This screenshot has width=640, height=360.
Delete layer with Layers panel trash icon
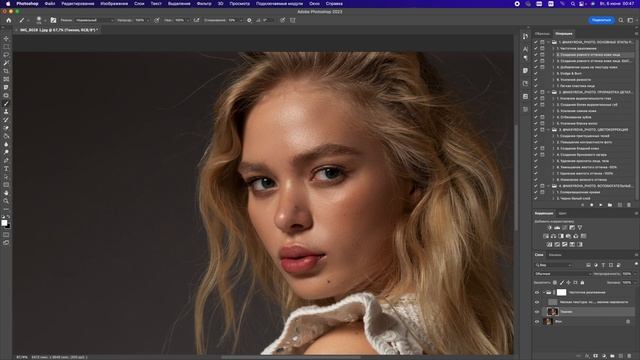629,356
